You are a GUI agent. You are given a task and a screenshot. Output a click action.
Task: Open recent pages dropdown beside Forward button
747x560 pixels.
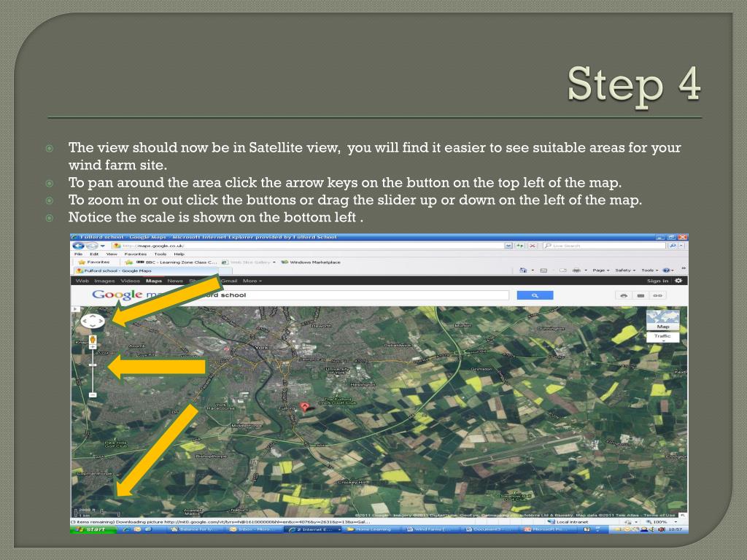pyautogui.click(x=102, y=246)
